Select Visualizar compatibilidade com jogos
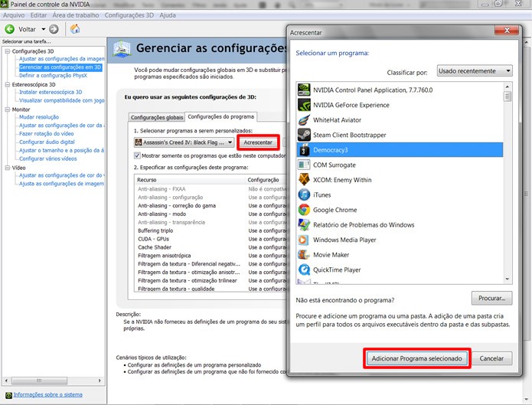 (x=62, y=100)
